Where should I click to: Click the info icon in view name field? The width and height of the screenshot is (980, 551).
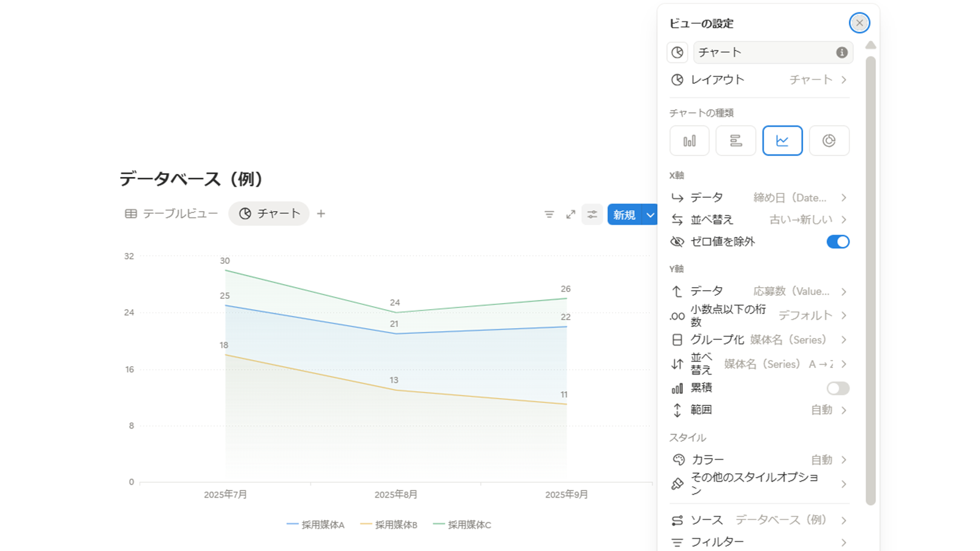[x=842, y=53]
